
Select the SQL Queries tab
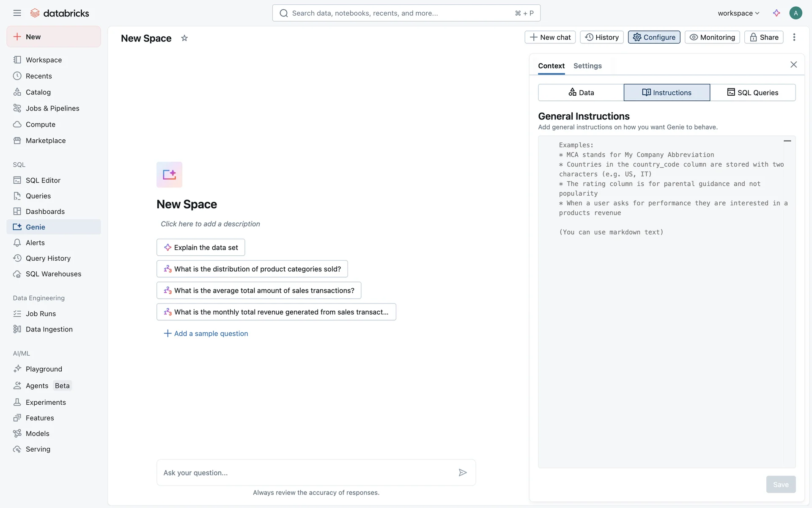[753, 92]
